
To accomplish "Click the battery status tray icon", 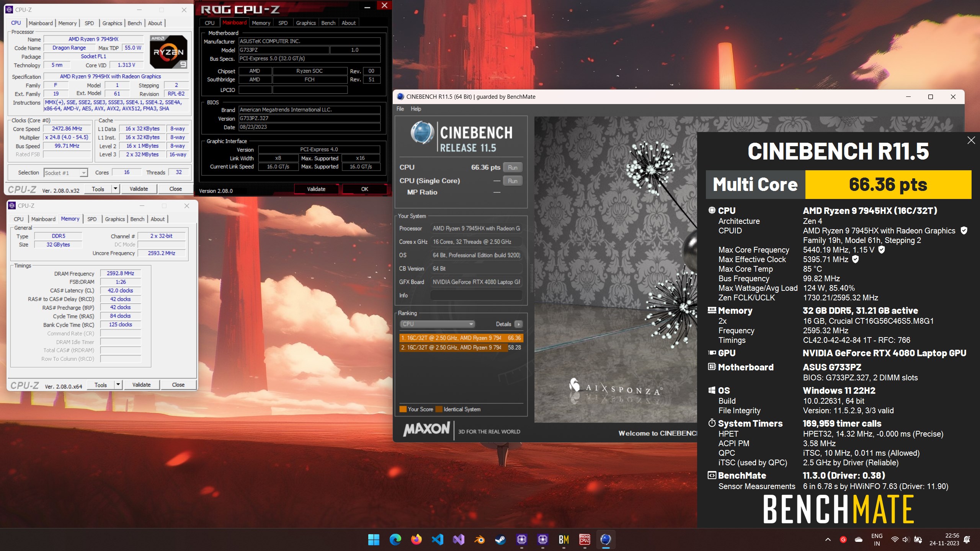I will pos(918,540).
